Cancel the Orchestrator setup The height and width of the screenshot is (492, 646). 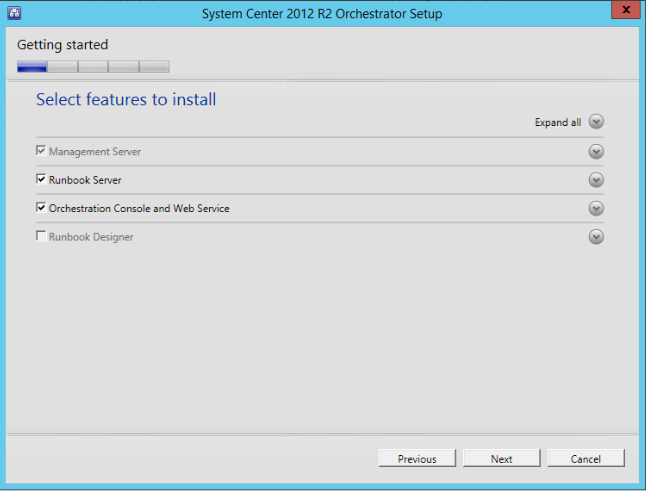[x=586, y=459]
